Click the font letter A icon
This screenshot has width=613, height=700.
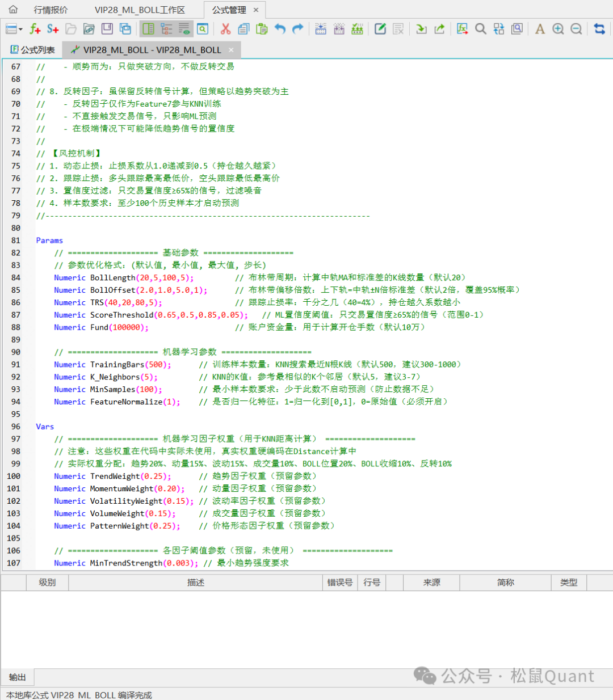pos(540,29)
